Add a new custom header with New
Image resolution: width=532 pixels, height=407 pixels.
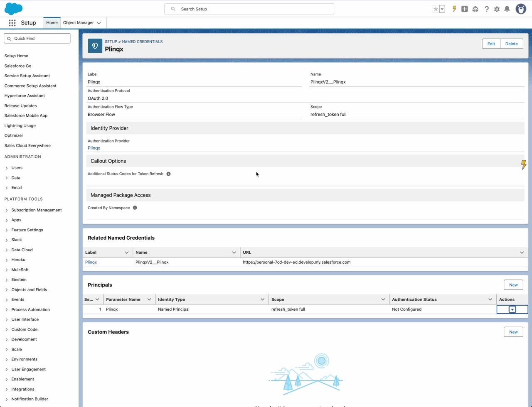point(513,332)
